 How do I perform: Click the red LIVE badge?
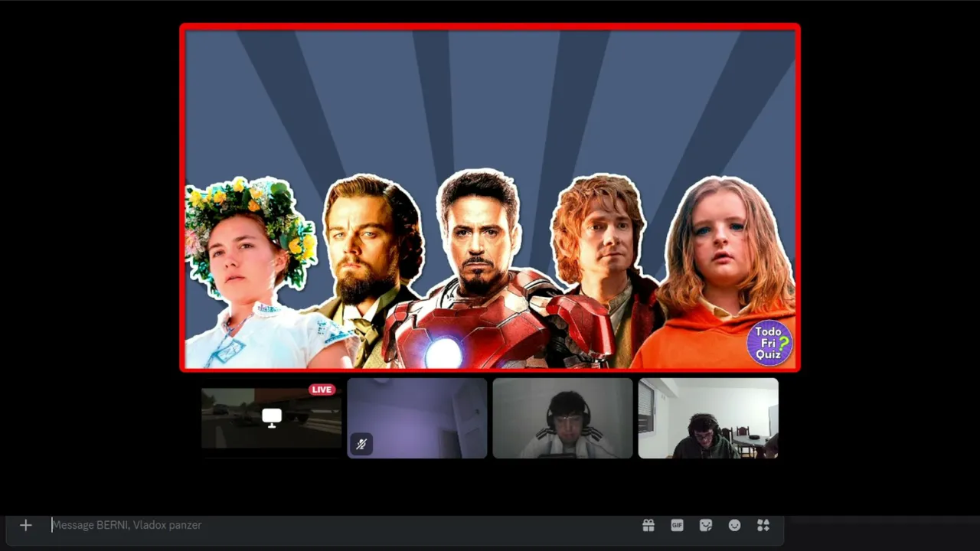click(x=322, y=390)
